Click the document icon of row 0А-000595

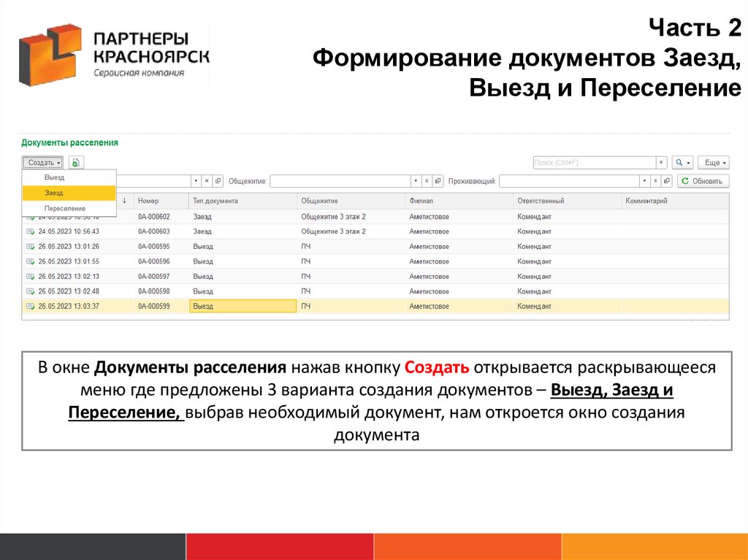coord(31,247)
